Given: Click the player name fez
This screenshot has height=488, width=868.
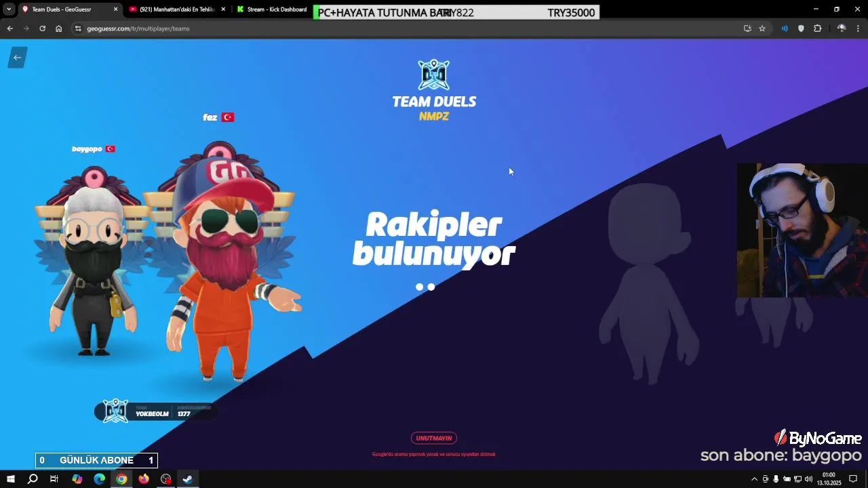Looking at the screenshot, I should (210, 117).
